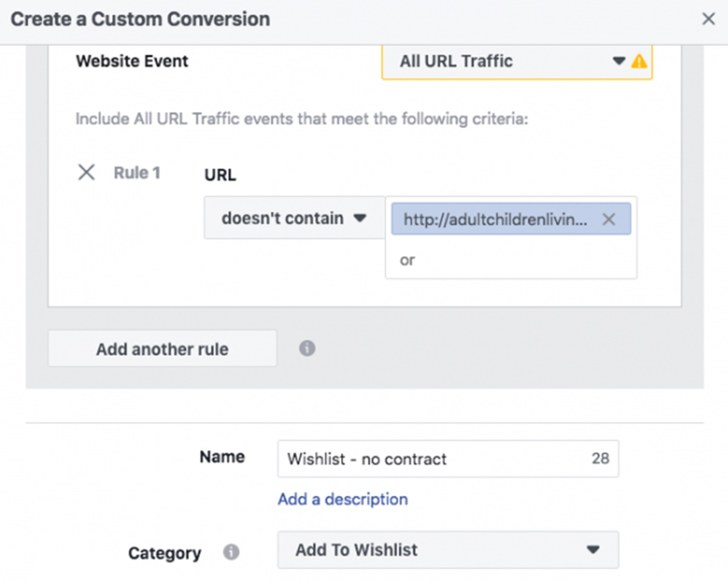
Task: Click the info icon next to Category
Action: [x=231, y=552]
